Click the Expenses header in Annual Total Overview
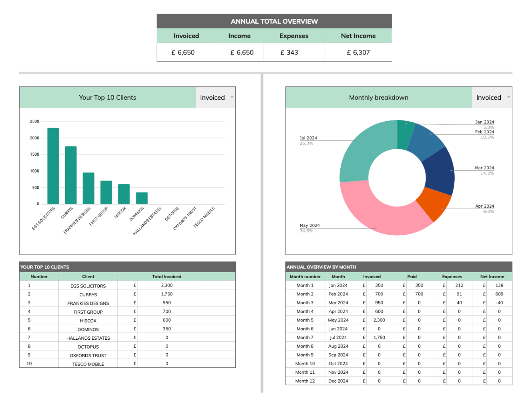Image resolution: width=532 pixels, height=401 pixels. (x=294, y=36)
